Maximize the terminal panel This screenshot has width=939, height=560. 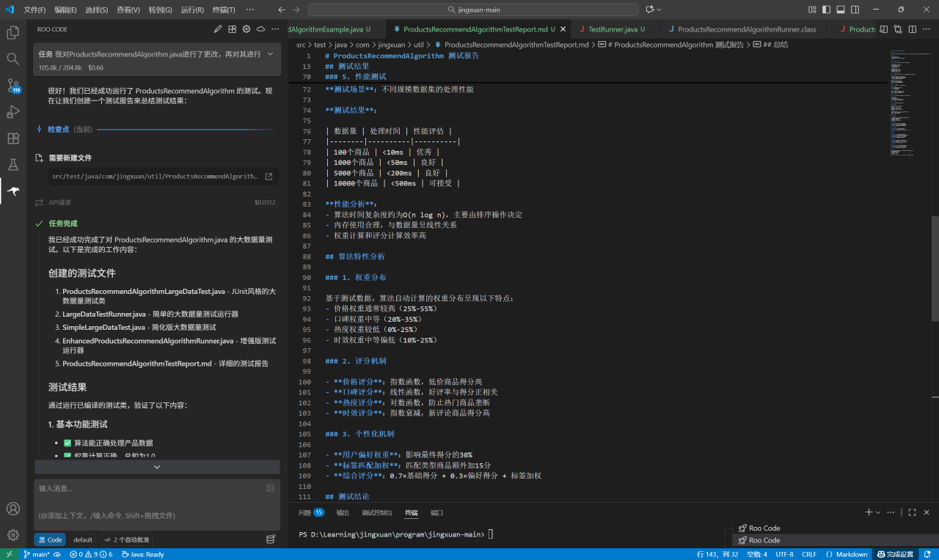tap(912, 512)
